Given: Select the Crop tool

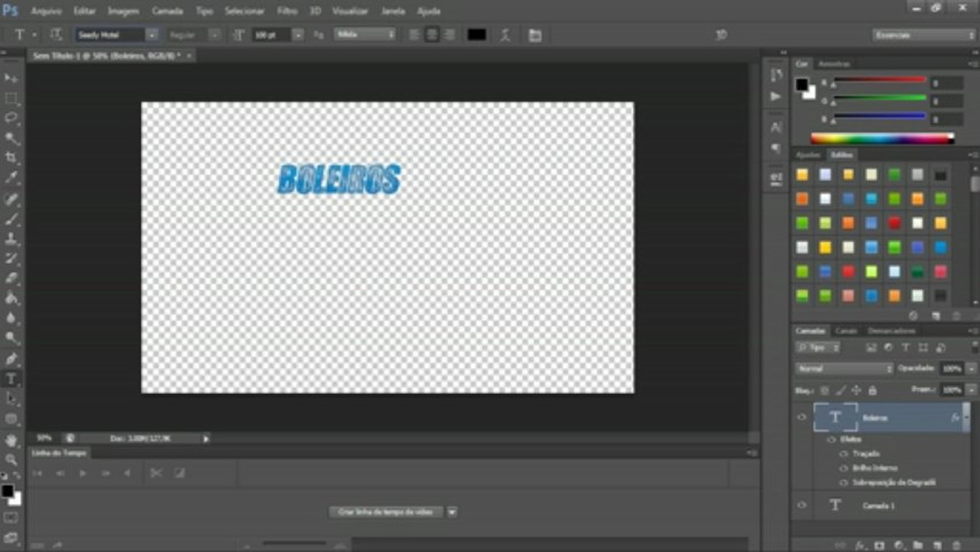Looking at the screenshot, I should tap(11, 158).
